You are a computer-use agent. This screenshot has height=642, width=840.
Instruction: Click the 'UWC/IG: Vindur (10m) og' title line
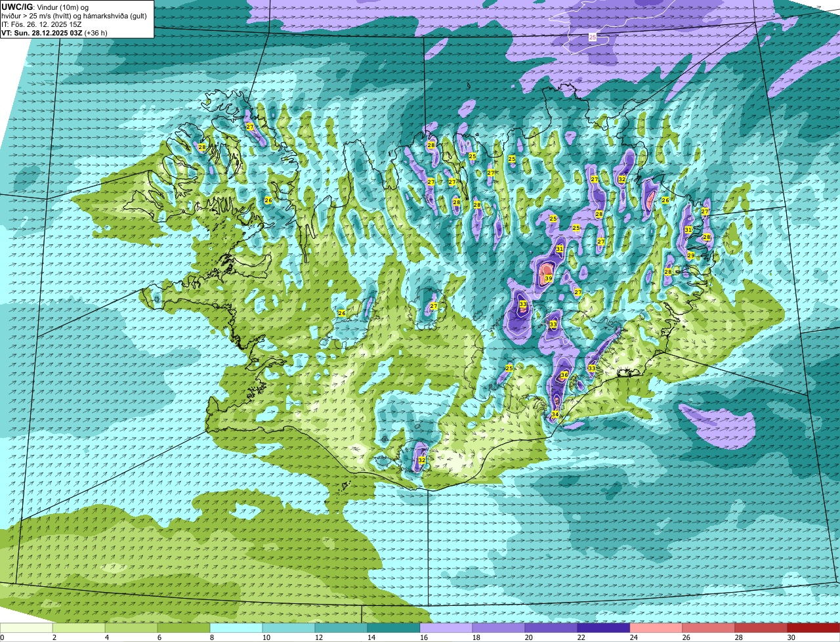pos(45,7)
